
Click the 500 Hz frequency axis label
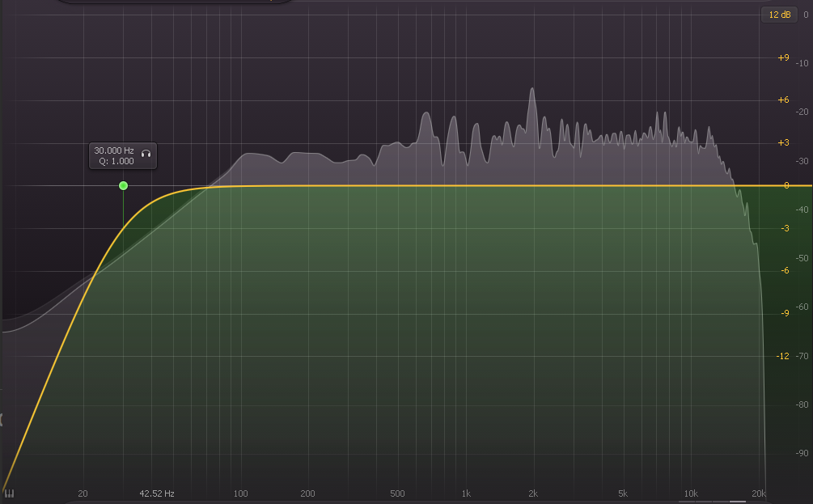click(397, 493)
